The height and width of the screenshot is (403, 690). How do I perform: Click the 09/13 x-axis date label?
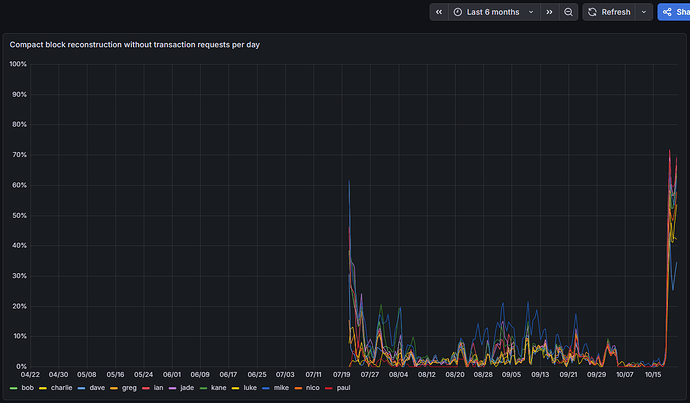click(540, 375)
